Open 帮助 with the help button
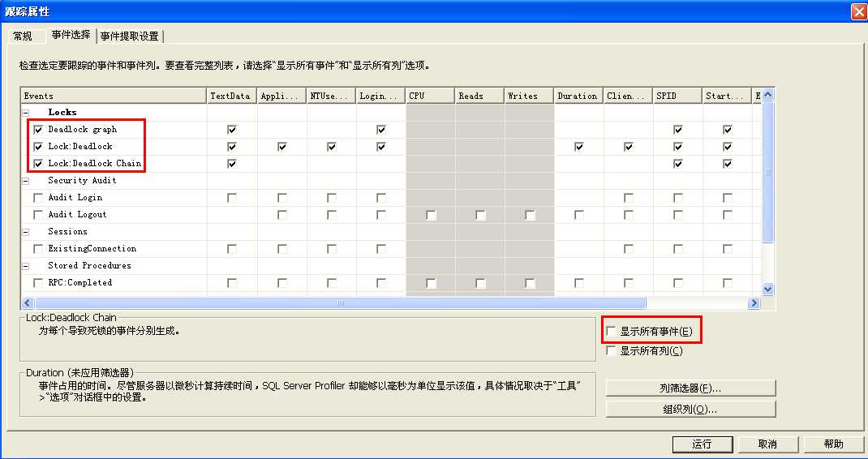 833,444
